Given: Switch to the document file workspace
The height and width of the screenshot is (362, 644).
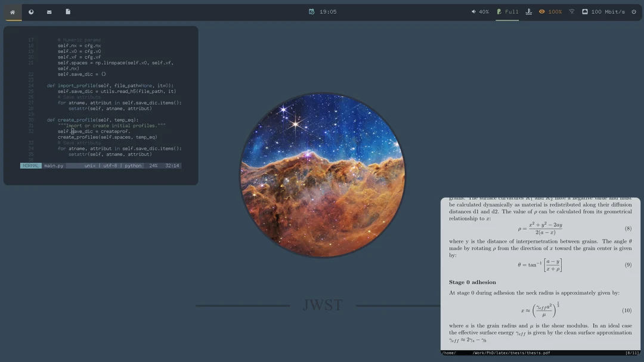Looking at the screenshot, I should pos(68,12).
